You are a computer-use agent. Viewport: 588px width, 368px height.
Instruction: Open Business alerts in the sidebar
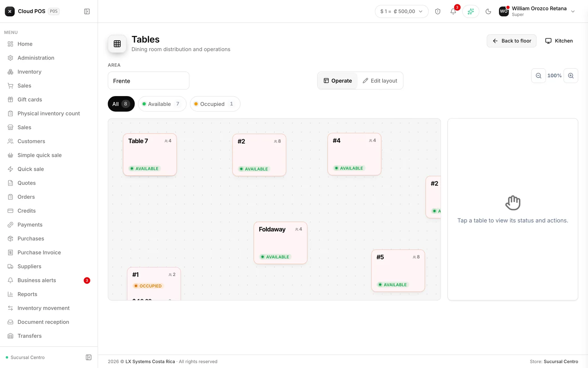[x=49, y=280]
